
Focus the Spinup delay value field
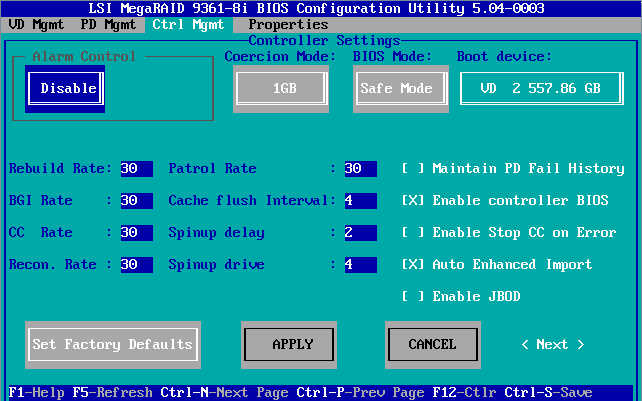pyautogui.click(x=360, y=233)
